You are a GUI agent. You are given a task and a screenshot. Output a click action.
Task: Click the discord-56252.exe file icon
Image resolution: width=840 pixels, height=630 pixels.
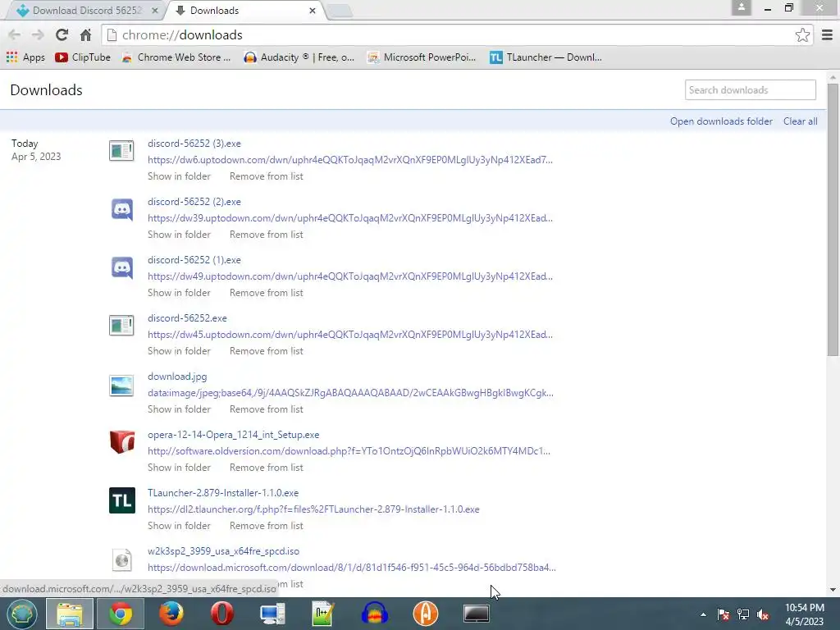(x=121, y=325)
